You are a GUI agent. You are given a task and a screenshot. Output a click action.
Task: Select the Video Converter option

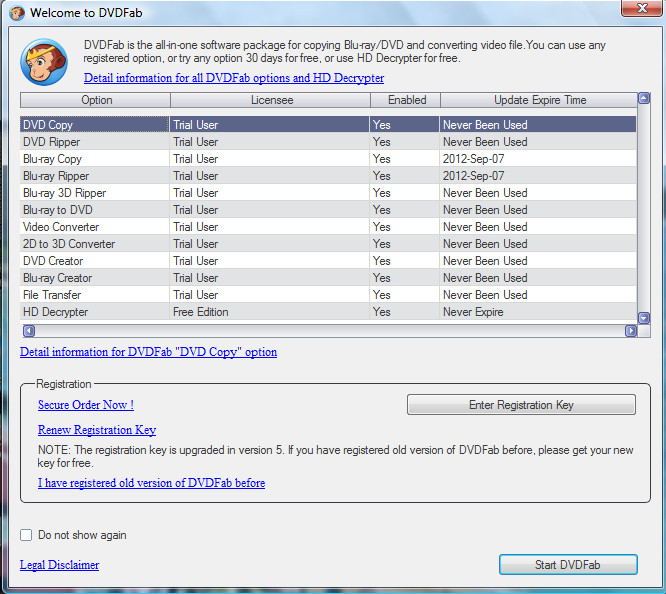[328, 226]
